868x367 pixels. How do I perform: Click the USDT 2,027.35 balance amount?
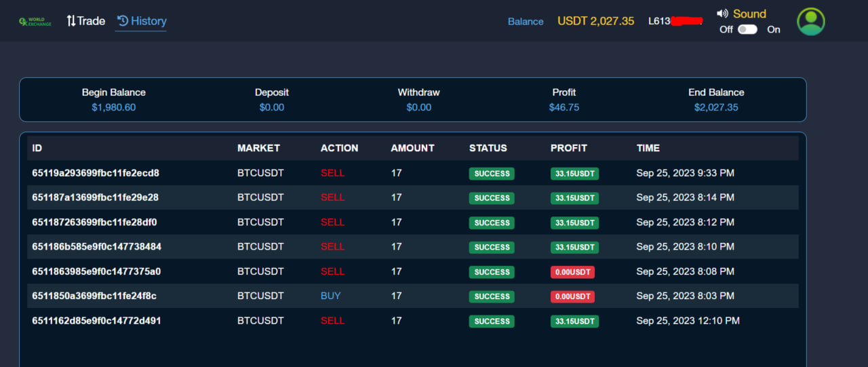(x=595, y=21)
